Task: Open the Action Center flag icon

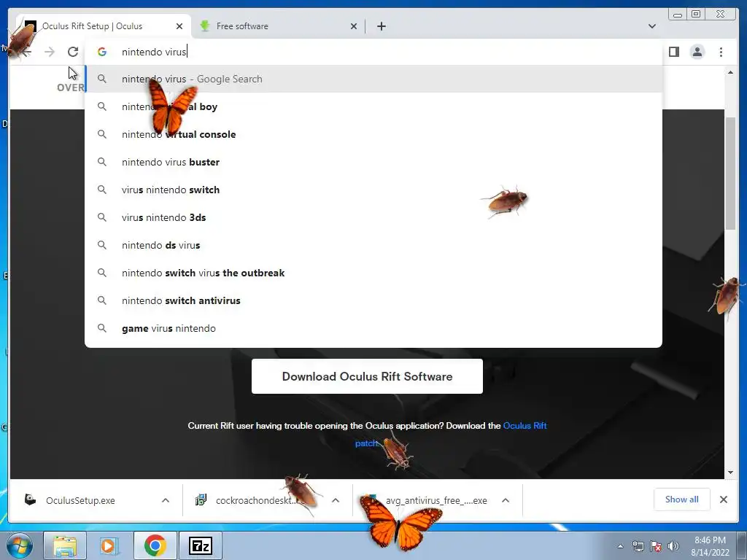Action: (x=656, y=546)
